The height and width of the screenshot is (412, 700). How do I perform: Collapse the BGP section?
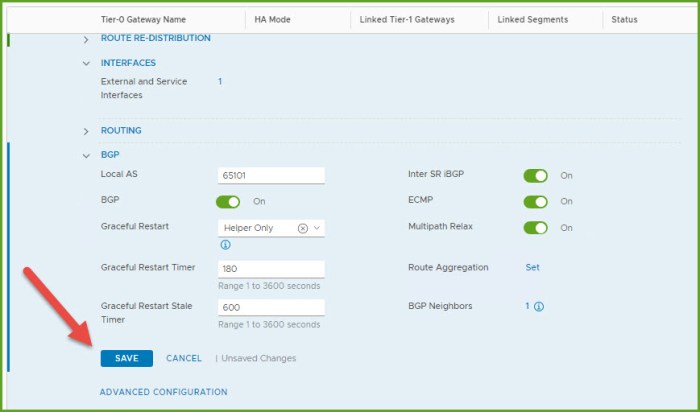click(x=86, y=156)
